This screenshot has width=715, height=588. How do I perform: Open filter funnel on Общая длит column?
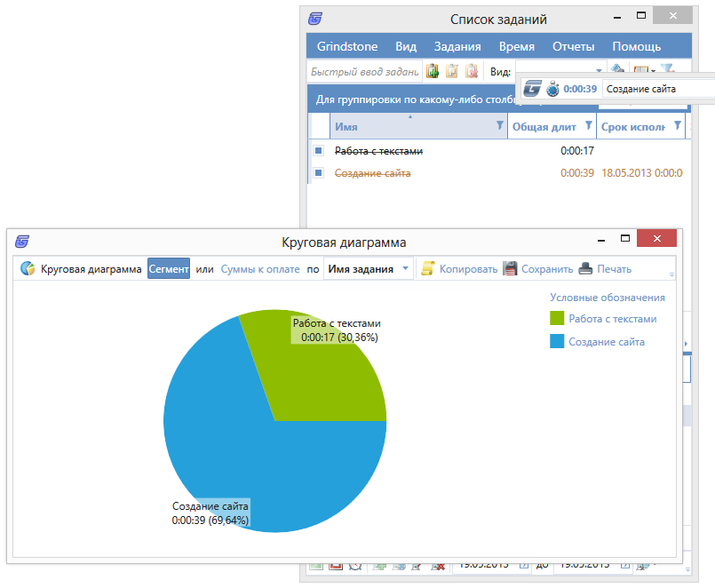tap(589, 125)
